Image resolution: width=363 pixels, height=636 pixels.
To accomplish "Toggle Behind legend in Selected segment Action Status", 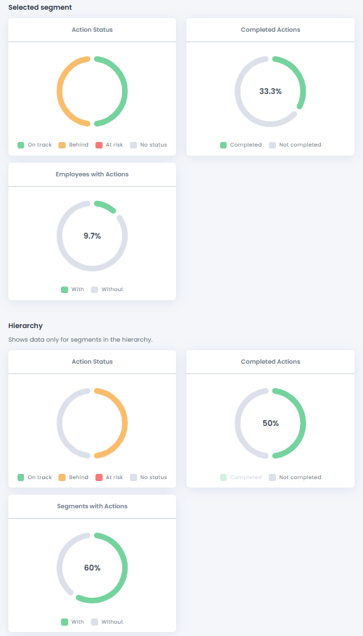I will (x=73, y=145).
